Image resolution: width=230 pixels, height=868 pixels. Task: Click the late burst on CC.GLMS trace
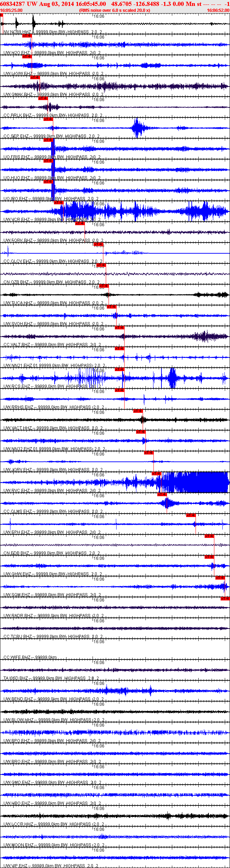(168, 503)
